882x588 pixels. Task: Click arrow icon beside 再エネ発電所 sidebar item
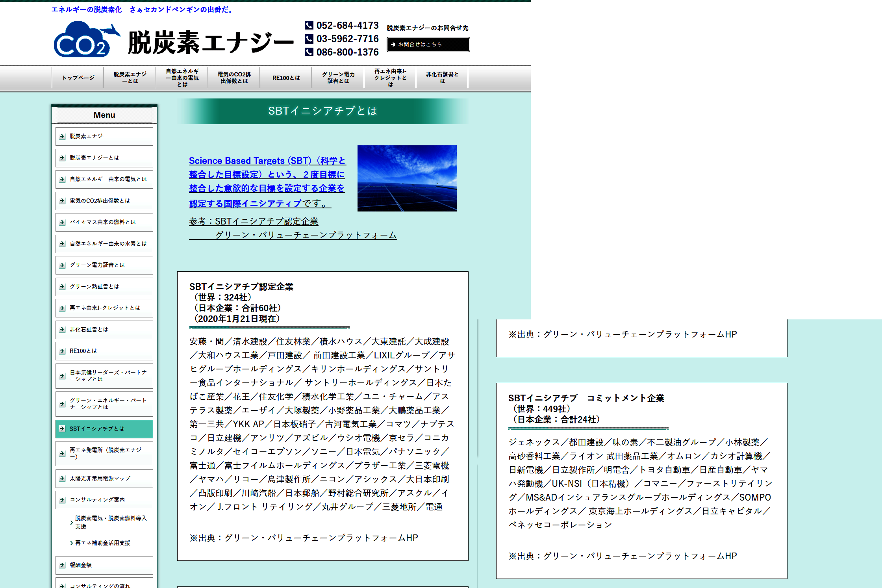coord(62,454)
